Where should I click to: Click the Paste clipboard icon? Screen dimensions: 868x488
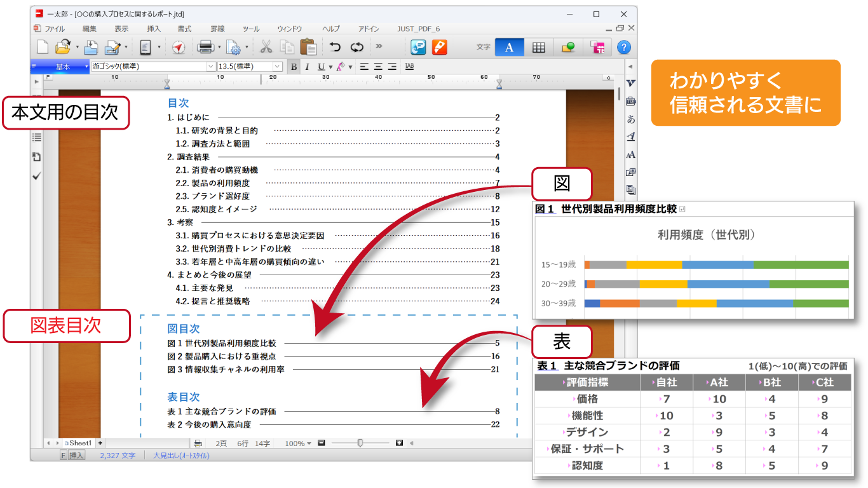[x=308, y=47]
